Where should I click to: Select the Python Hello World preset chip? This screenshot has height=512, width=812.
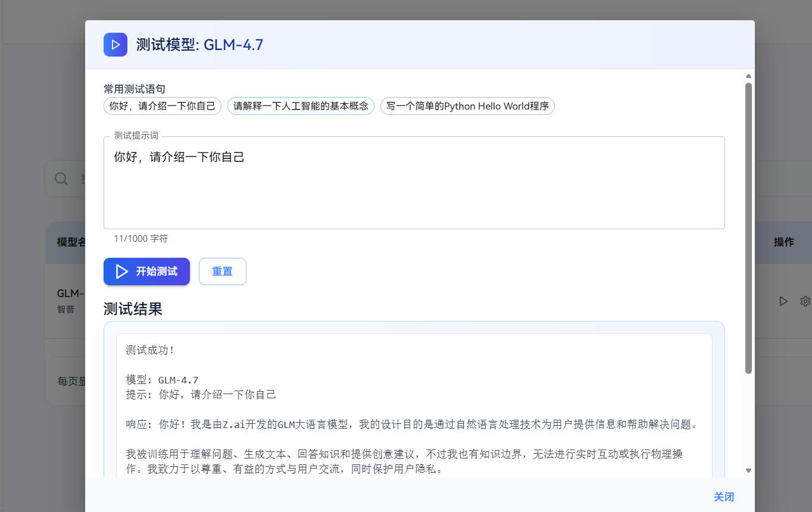pos(467,107)
